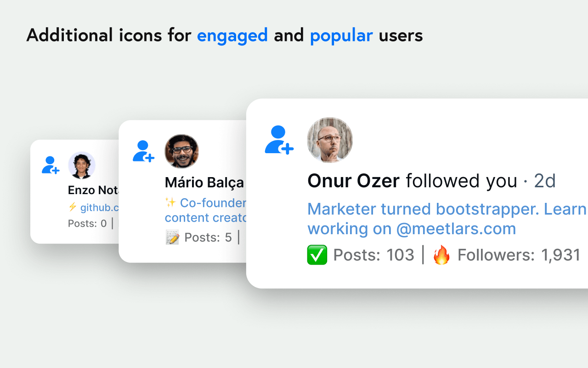Click the memo emoji next to Posts: 5
This screenshot has width=588, height=368.
click(172, 237)
